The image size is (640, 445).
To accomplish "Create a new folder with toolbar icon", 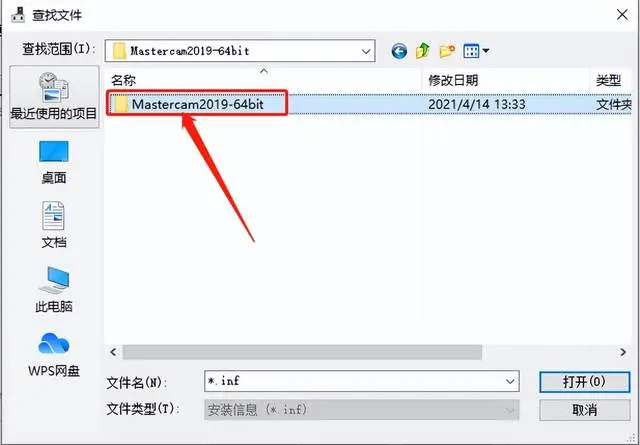I will click(x=447, y=51).
